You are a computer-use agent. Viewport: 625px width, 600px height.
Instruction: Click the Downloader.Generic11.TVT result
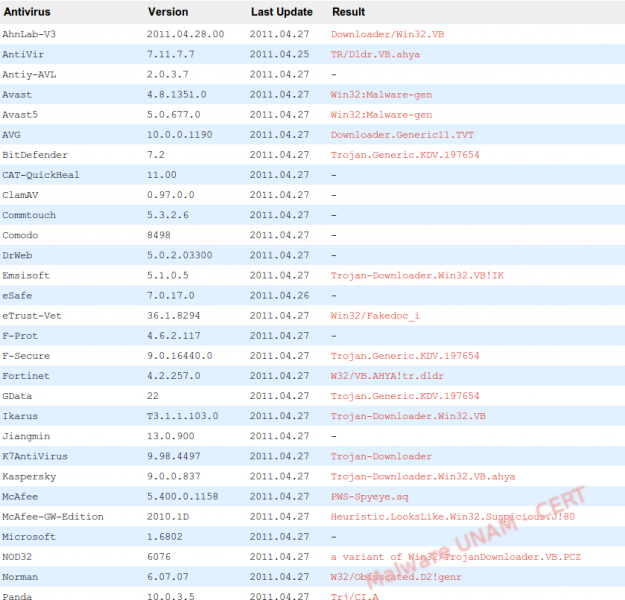[402, 135]
